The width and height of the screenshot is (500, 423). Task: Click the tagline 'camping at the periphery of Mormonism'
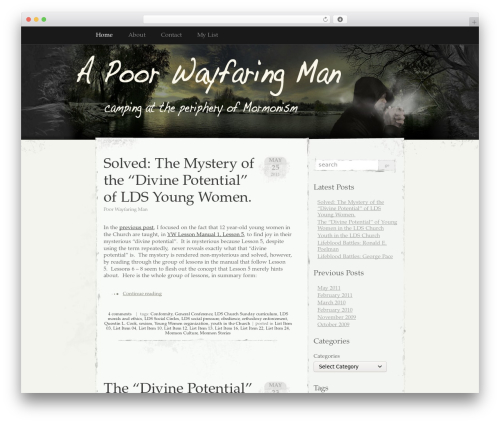click(201, 109)
